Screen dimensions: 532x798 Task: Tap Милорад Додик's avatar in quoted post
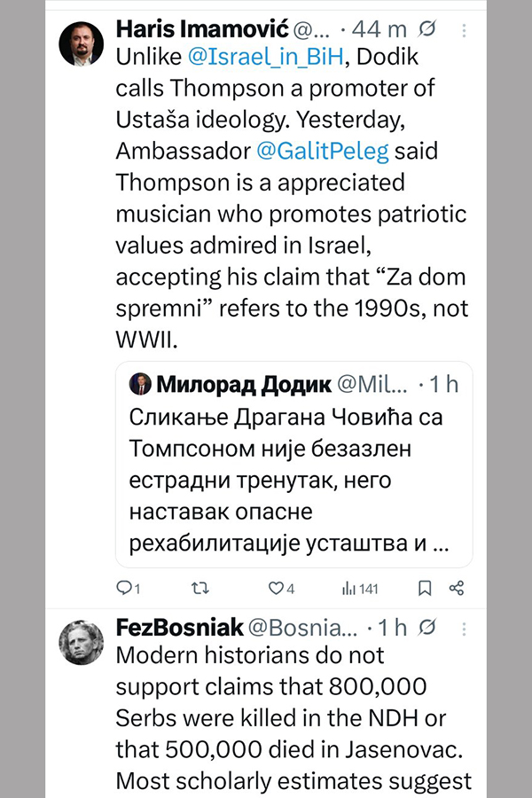point(141,384)
